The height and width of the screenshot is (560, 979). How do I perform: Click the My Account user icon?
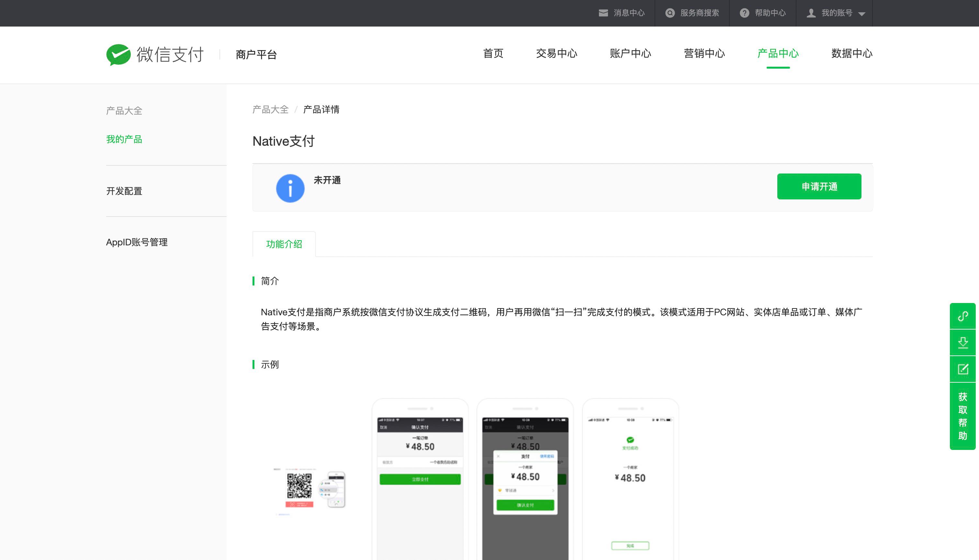[x=811, y=13]
